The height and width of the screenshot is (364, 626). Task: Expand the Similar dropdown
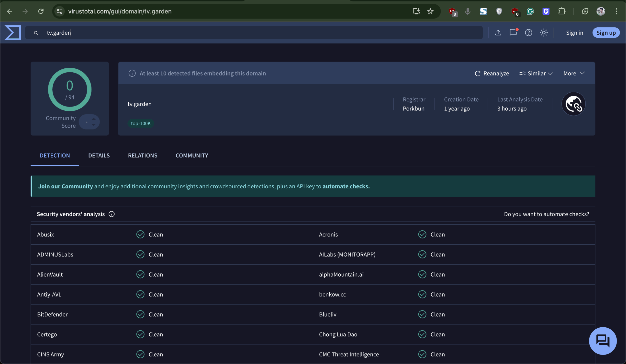click(536, 73)
